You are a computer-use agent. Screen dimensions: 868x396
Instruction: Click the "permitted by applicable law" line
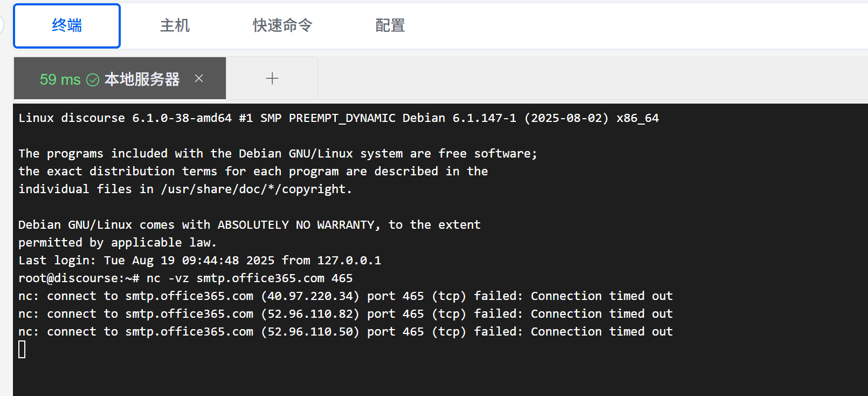(118, 243)
